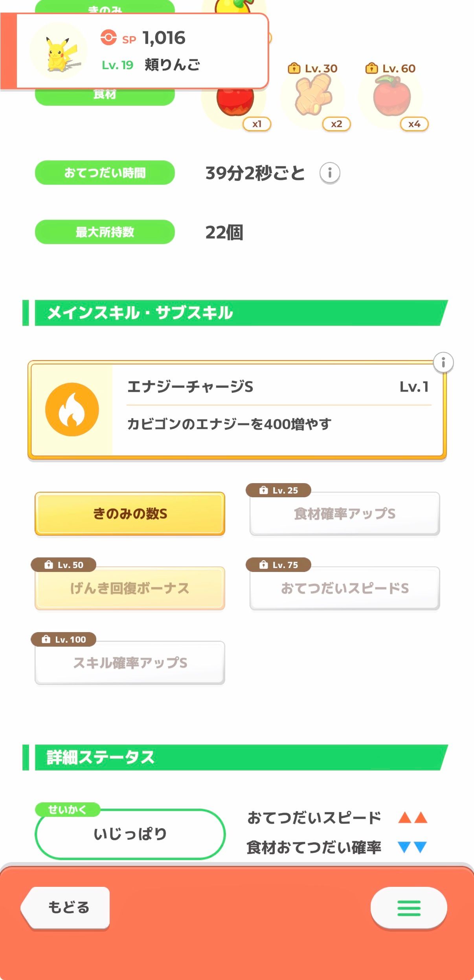Select the きのみの数S sub skill

click(x=130, y=513)
